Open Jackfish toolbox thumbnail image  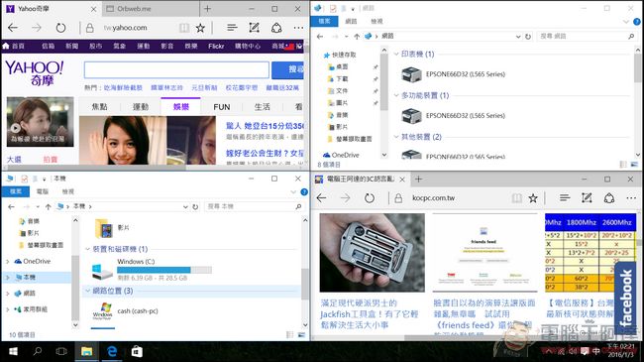pos(373,253)
